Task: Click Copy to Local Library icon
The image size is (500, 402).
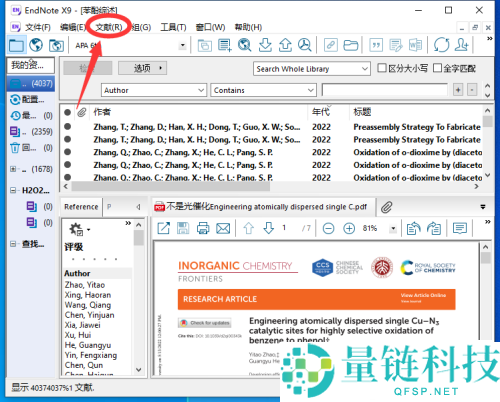Action: point(205,45)
